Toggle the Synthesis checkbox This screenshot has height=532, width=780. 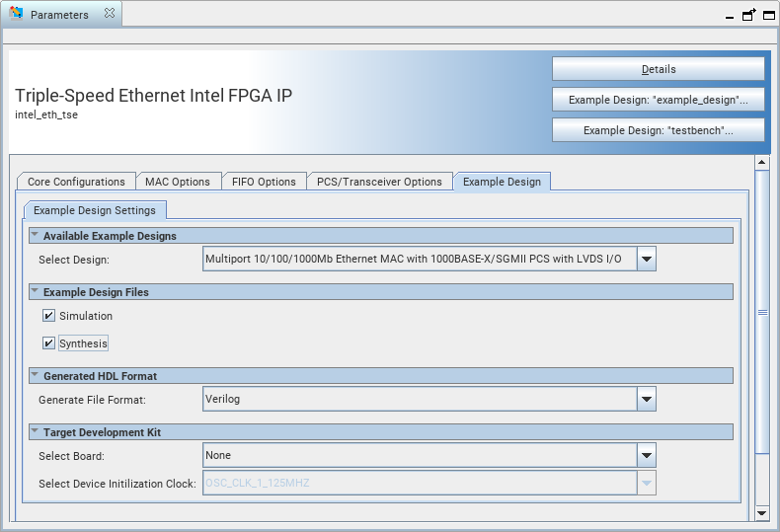click(48, 343)
